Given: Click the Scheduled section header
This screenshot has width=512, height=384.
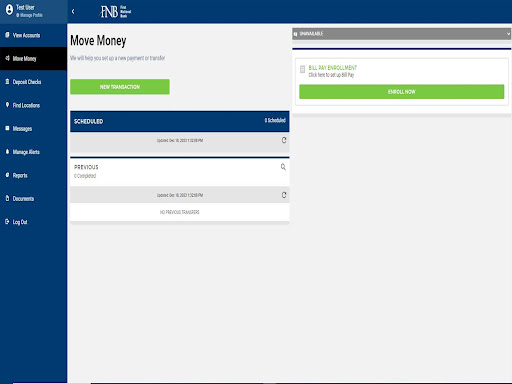Looking at the screenshot, I should pyautogui.click(x=180, y=121).
